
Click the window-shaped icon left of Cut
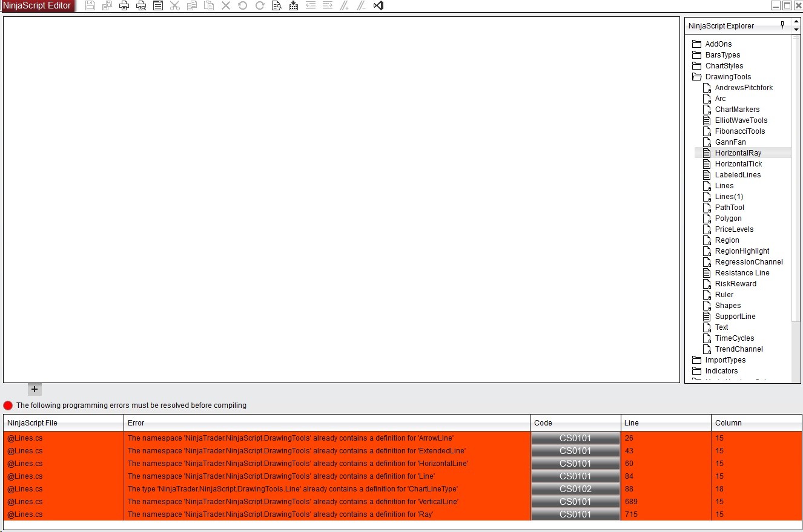158,5
